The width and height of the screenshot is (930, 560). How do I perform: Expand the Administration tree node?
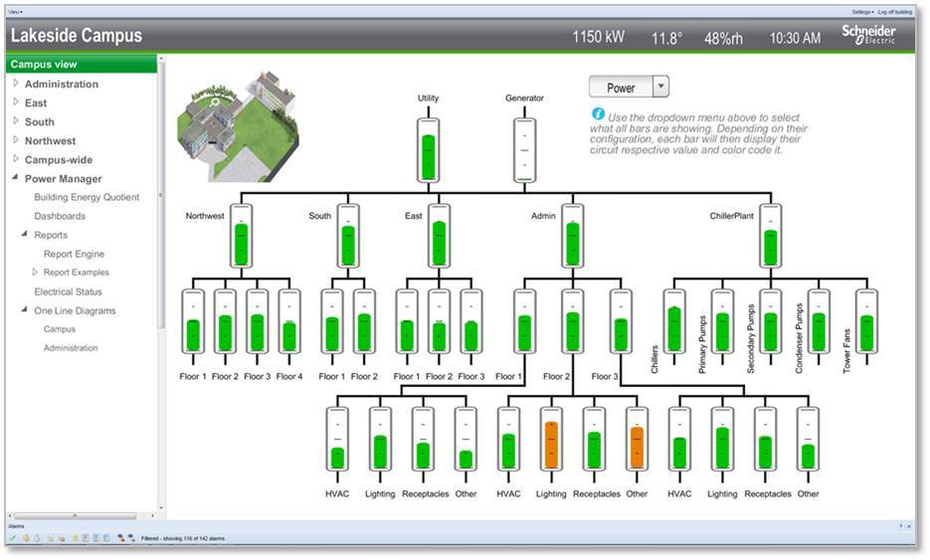pyautogui.click(x=16, y=84)
